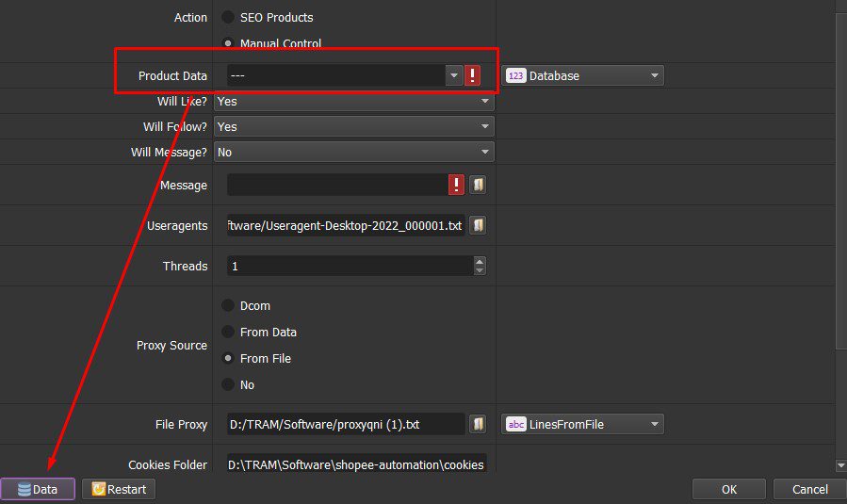Screen dimensions: 847x504
Task: Increase Threads value with up arrow
Action: pyautogui.click(x=480, y=261)
